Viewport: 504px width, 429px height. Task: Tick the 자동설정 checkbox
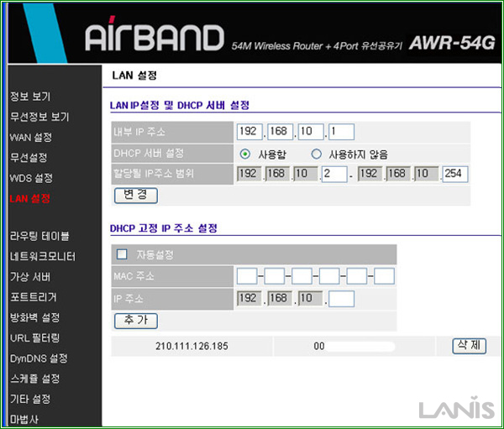click(122, 254)
